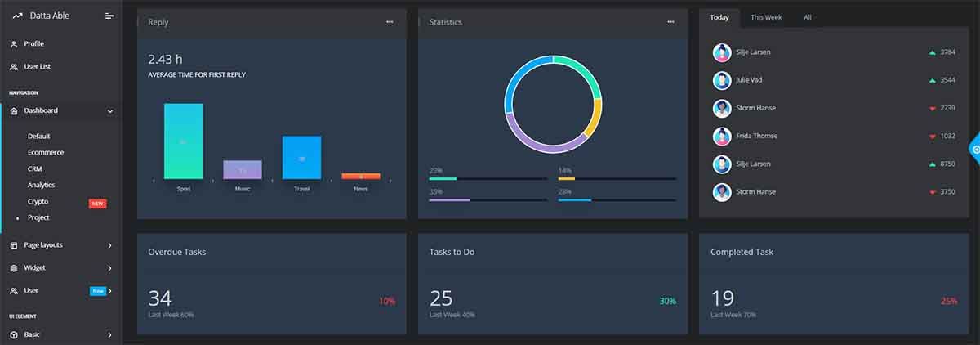The image size is (980, 345).
Task: Click the Widget layers icon
Action: tap(14, 268)
